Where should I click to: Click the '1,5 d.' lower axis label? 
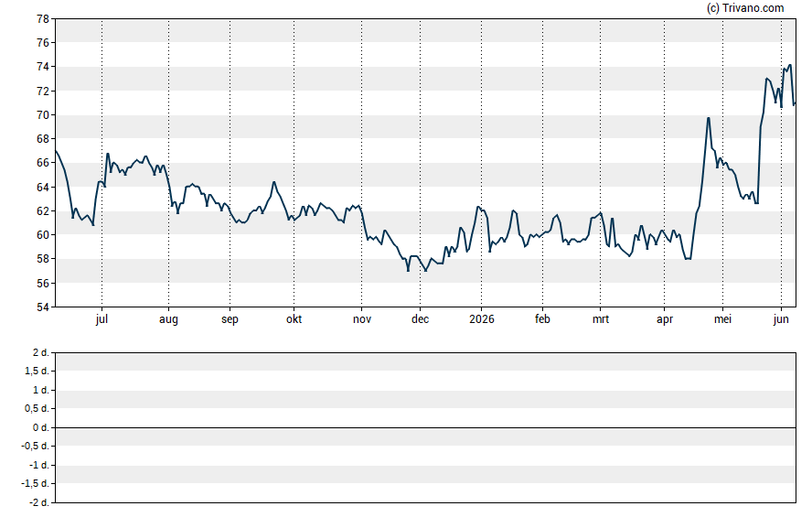click(x=37, y=371)
